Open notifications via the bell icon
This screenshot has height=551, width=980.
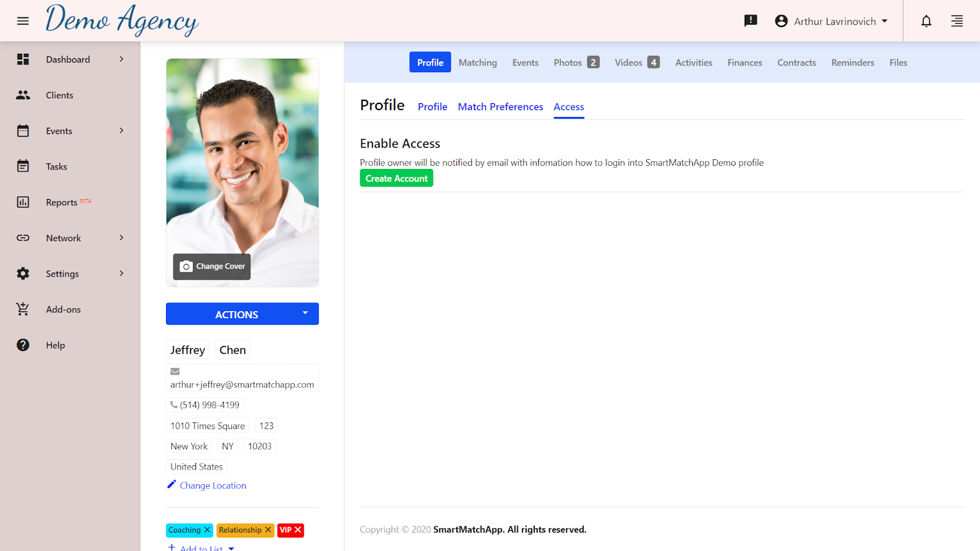coord(926,21)
